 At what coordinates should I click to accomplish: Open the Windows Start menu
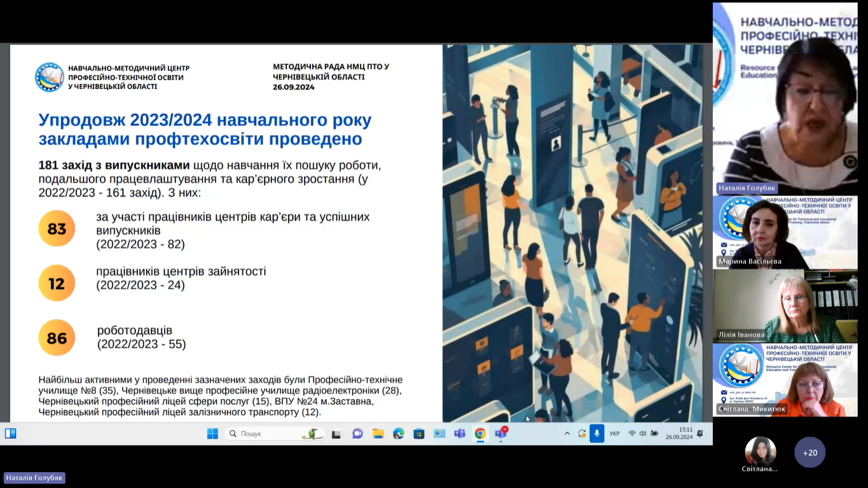click(x=212, y=433)
